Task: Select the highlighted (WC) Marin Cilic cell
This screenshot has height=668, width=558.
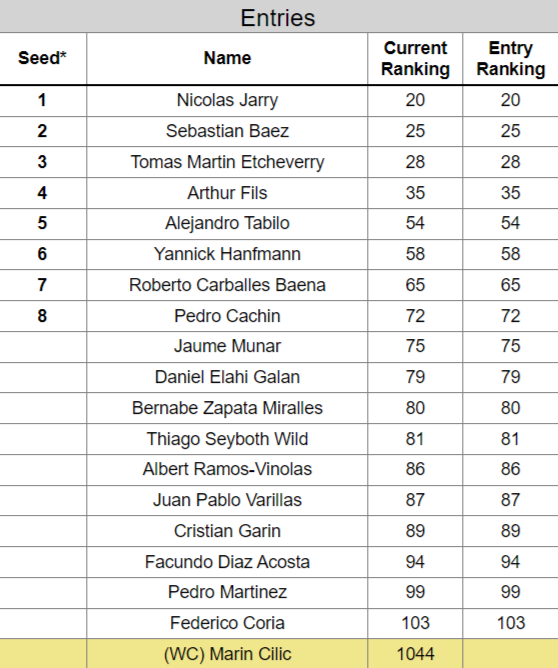Action: (x=227, y=654)
